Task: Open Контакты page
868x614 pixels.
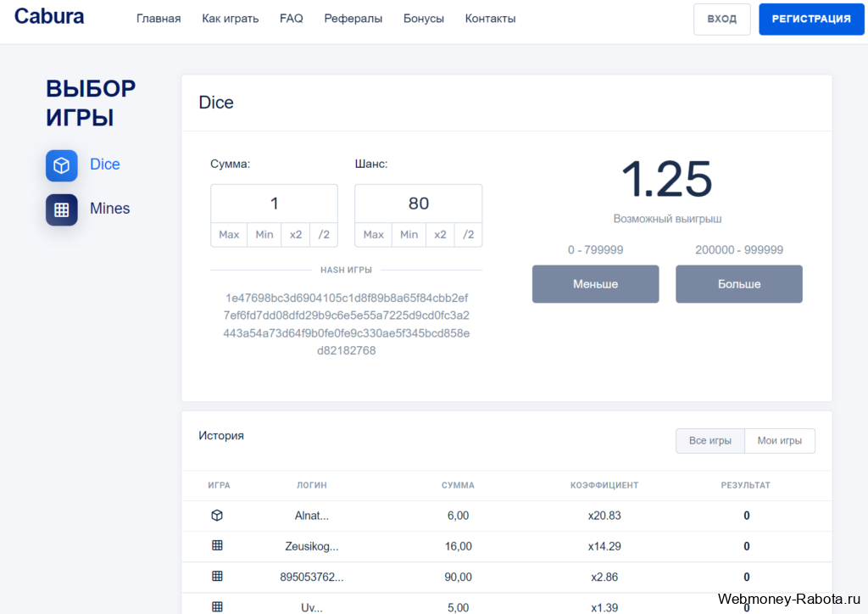Action: [490, 19]
